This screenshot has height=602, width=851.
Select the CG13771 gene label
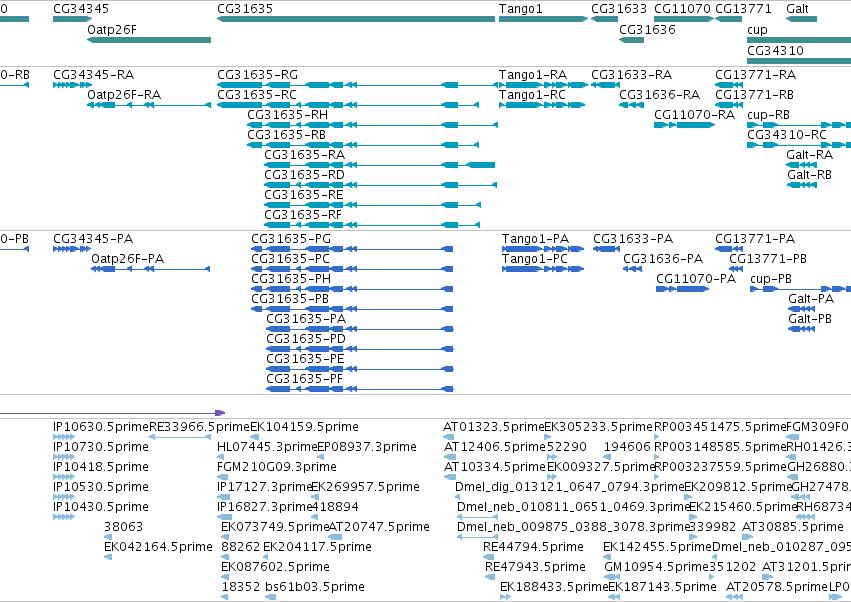[743, 9]
